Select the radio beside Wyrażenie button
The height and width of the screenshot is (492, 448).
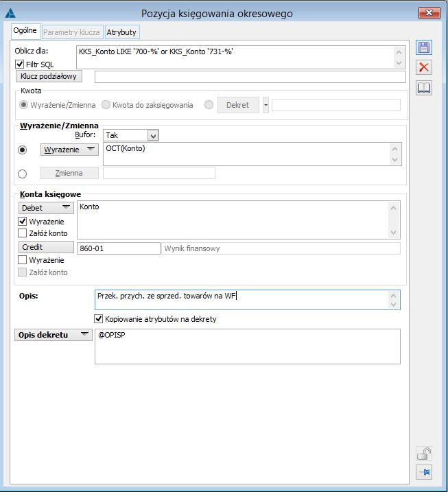22,150
